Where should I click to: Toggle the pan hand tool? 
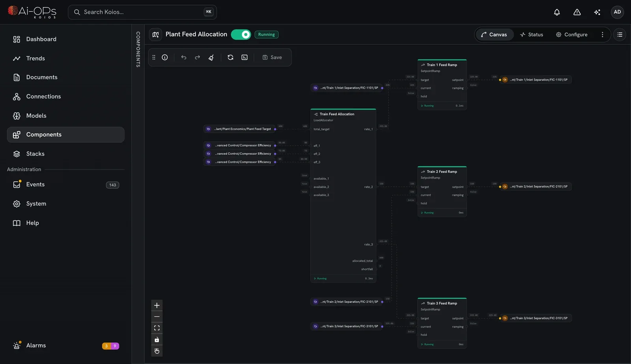click(157, 351)
